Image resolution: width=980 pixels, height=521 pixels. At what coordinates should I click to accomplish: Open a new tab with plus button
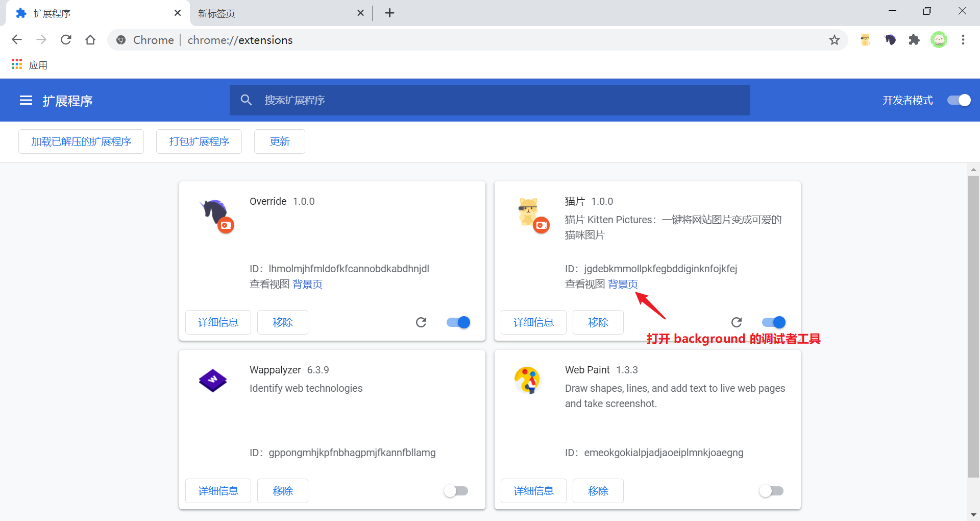(x=389, y=13)
